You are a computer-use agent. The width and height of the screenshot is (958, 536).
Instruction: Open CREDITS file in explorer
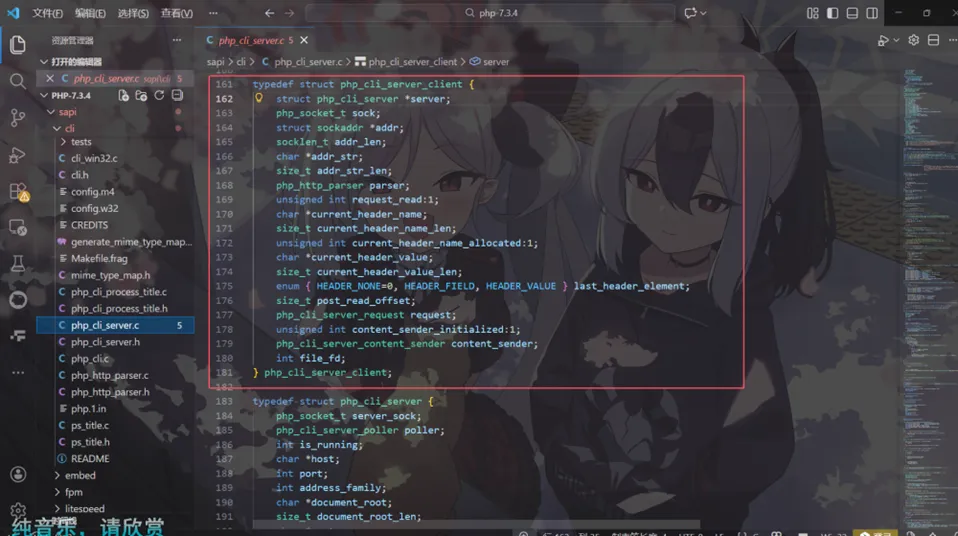click(x=89, y=225)
